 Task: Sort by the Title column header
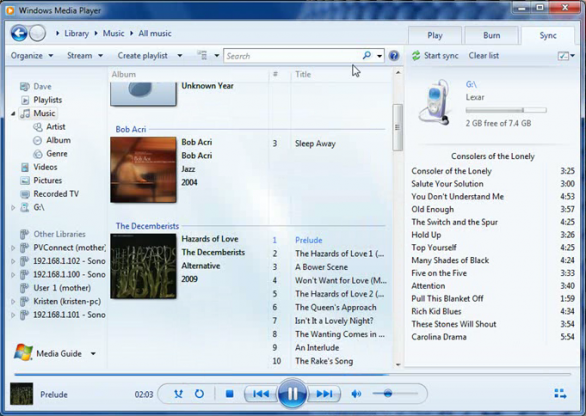pos(303,74)
